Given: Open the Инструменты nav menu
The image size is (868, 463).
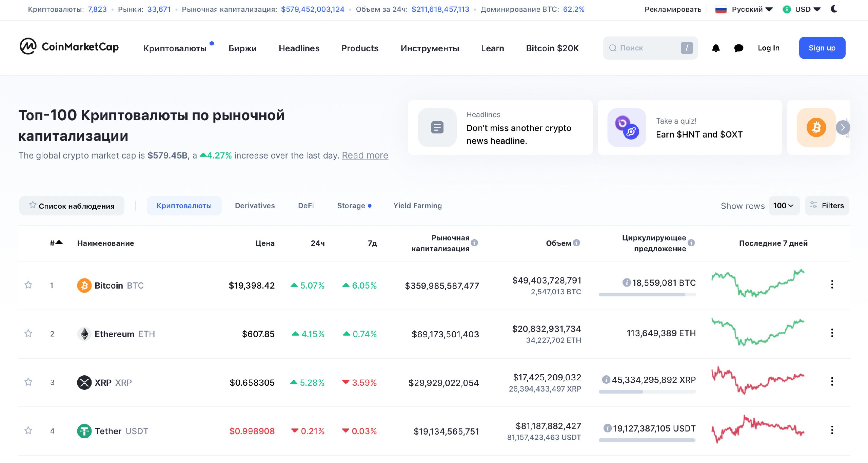Looking at the screenshot, I should (430, 48).
